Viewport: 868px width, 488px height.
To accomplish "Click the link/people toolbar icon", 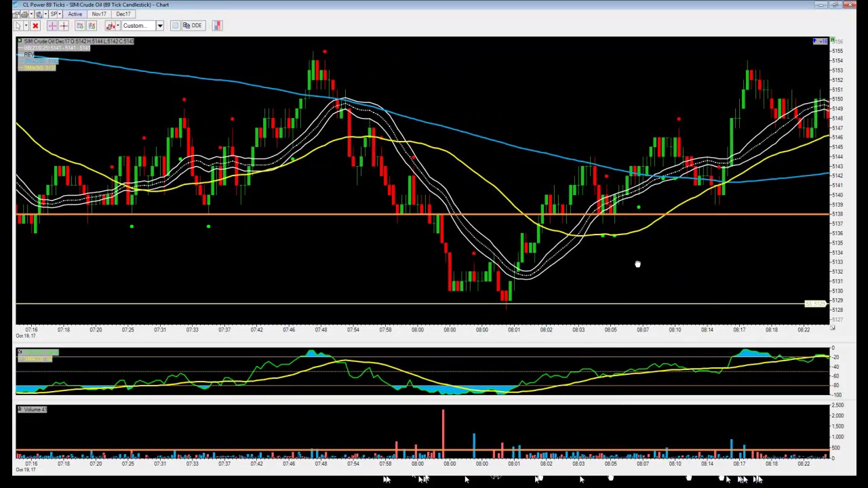I will pos(39,14).
